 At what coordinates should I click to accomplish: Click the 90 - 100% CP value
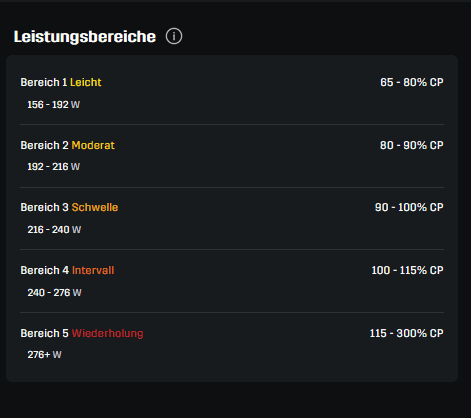click(x=409, y=207)
